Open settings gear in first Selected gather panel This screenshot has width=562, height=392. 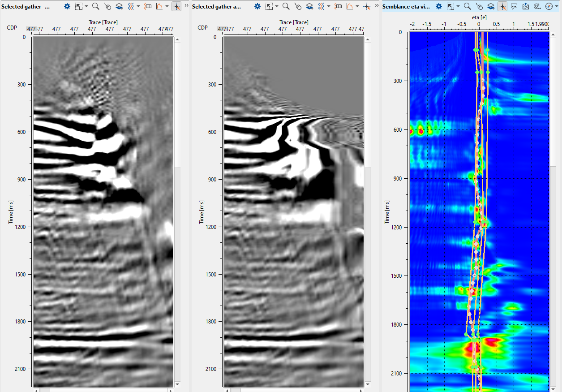coord(67,6)
